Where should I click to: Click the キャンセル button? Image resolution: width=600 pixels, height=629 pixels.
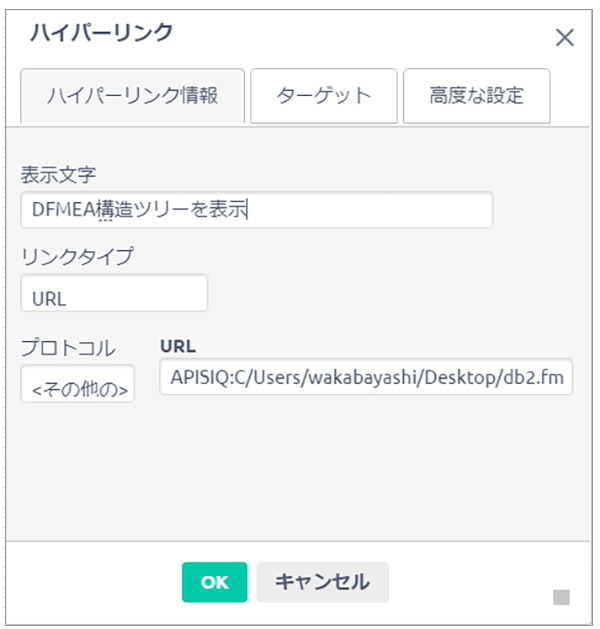[x=322, y=582]
